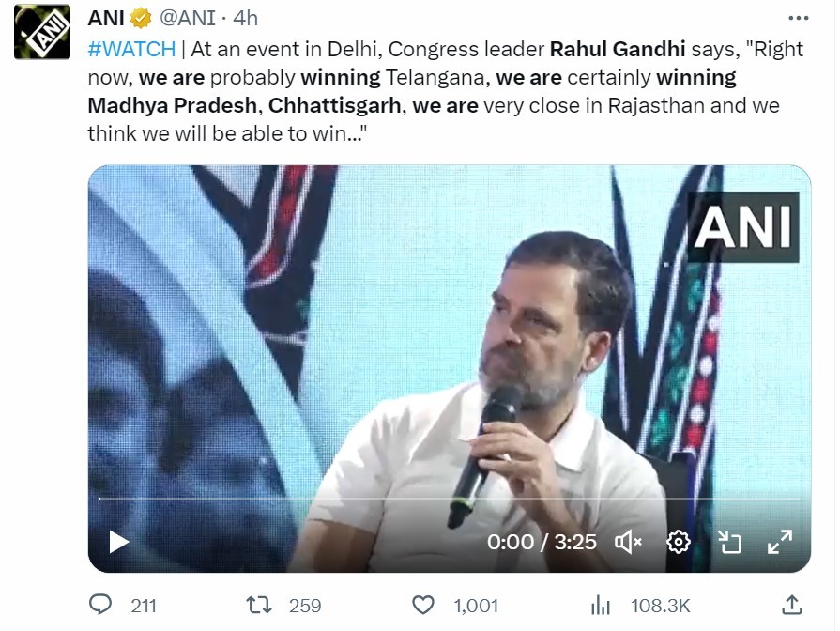Play the video in the tweet

(x=118, y=542)
